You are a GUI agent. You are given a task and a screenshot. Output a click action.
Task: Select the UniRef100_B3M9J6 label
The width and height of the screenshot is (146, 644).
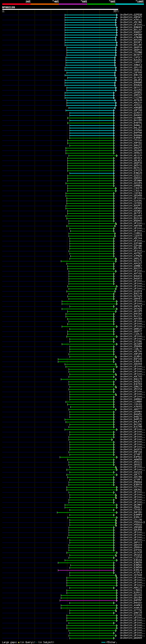pyautogui.click(x=131, y=570)
